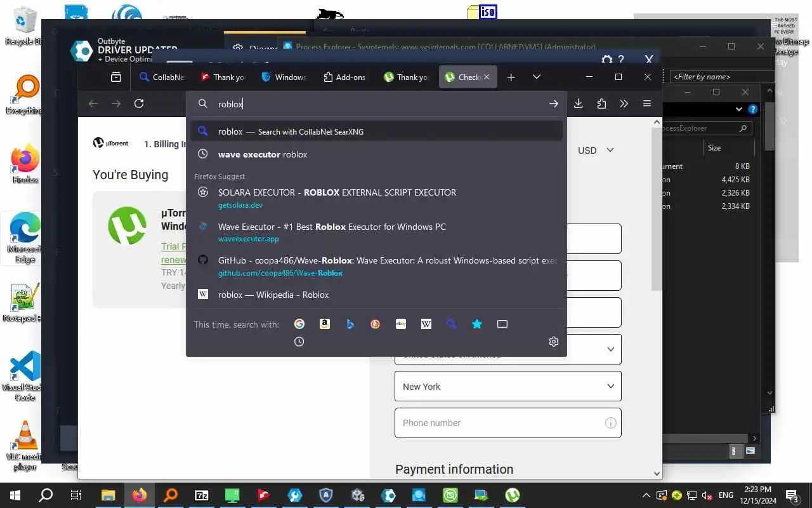The width and height of the screenshot is (812, 508).
Task: Switch to the Windows tab
Action: [284, 77]
